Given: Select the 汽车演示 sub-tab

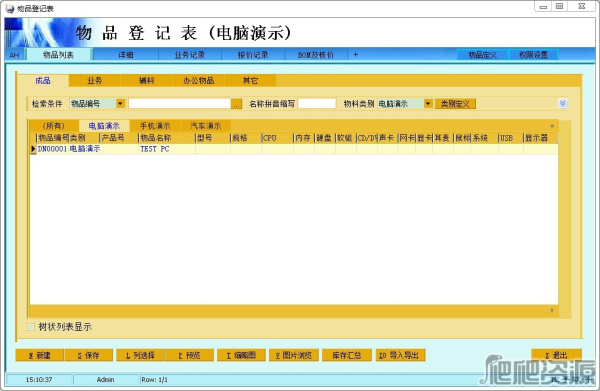Looking at the screenshot, I should pyautogui.click(x=206, y=126).
